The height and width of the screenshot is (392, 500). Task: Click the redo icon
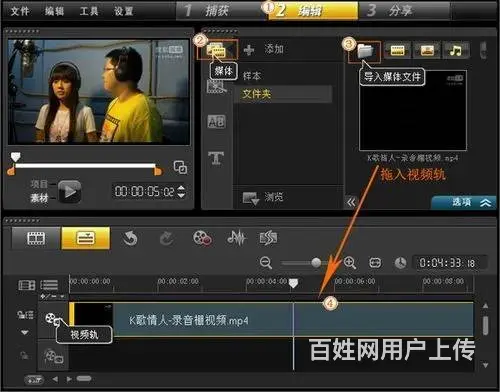[166, 239]
